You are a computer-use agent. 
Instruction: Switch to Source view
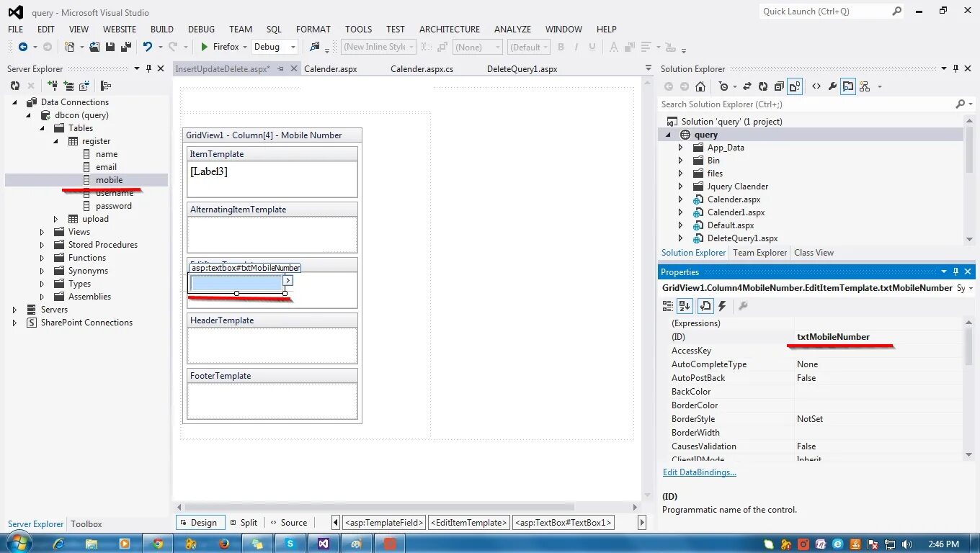tap(288, 523)
